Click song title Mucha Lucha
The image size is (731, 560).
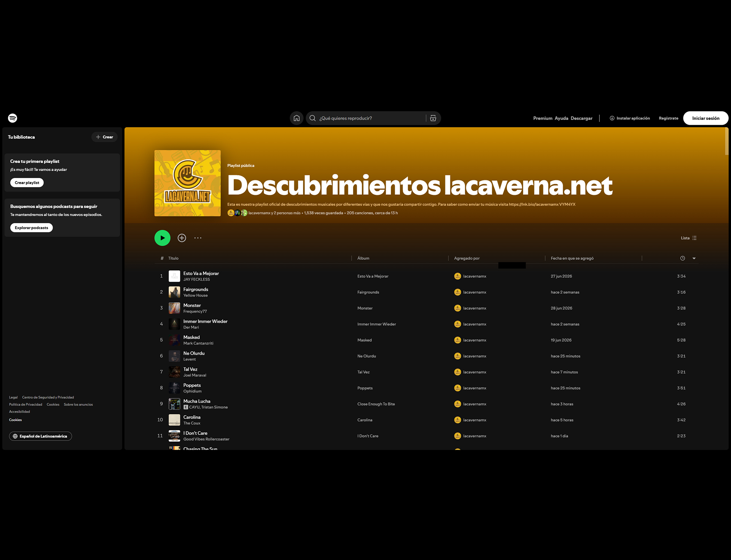tap(197, 401)
